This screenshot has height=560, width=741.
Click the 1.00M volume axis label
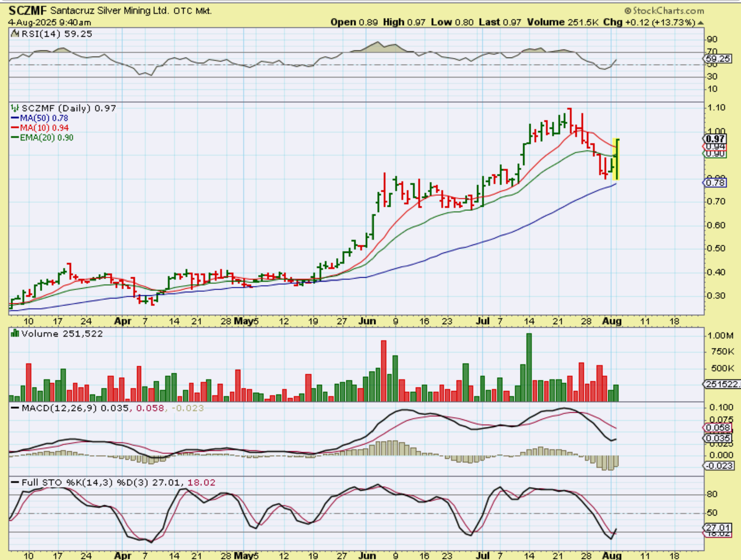tap(721, 336)
